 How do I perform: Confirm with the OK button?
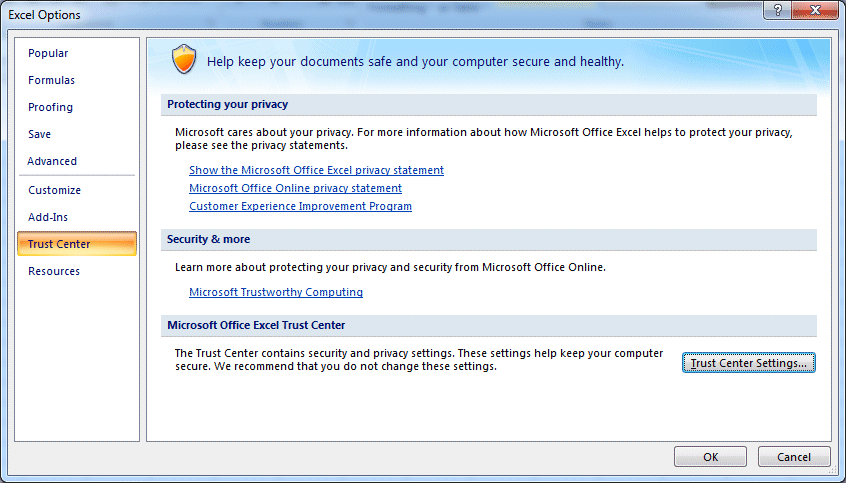coord(710,457)
